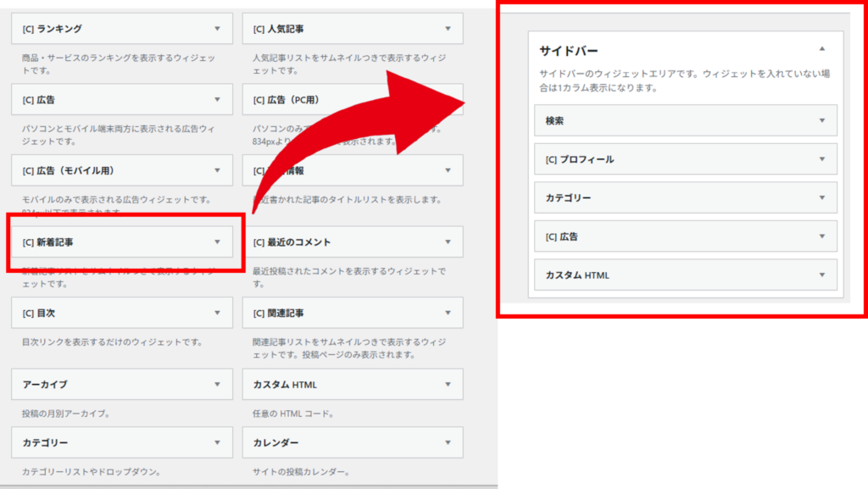Click the [C] プロフィール dropdown arrow in sidebar
The image size is (868, 489).
821,158
